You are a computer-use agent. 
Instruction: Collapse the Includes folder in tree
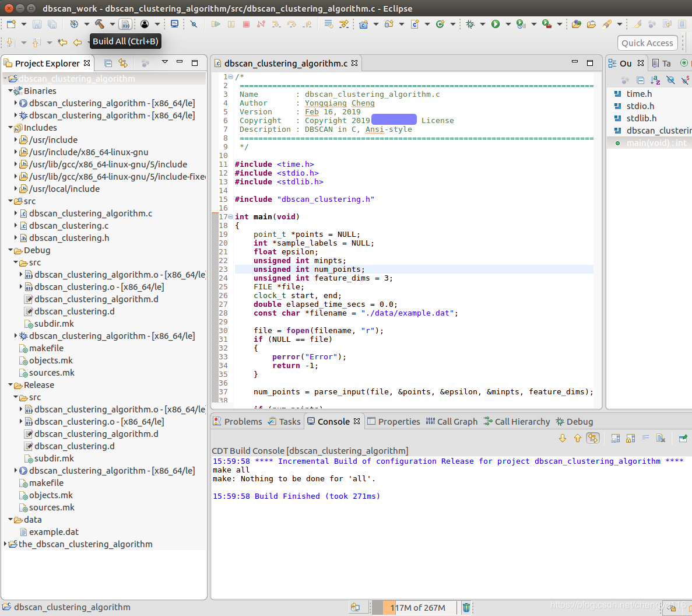10,128
